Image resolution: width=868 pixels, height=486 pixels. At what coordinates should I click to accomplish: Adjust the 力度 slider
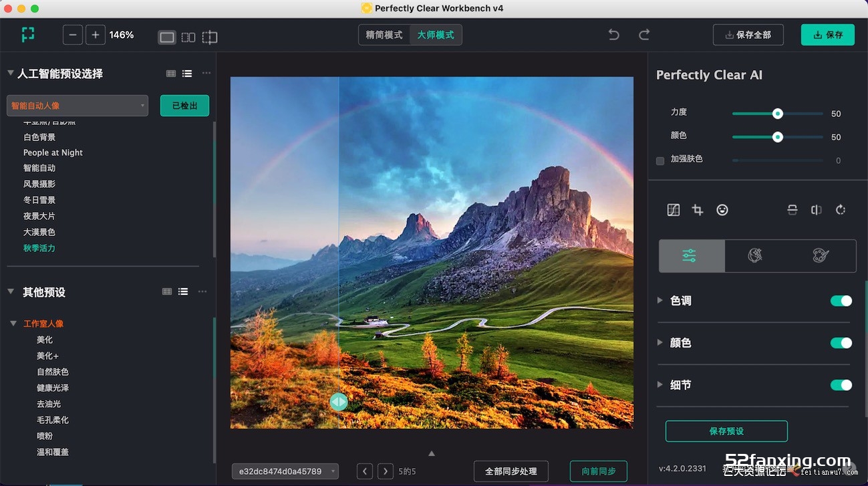(x=777, y=114)
